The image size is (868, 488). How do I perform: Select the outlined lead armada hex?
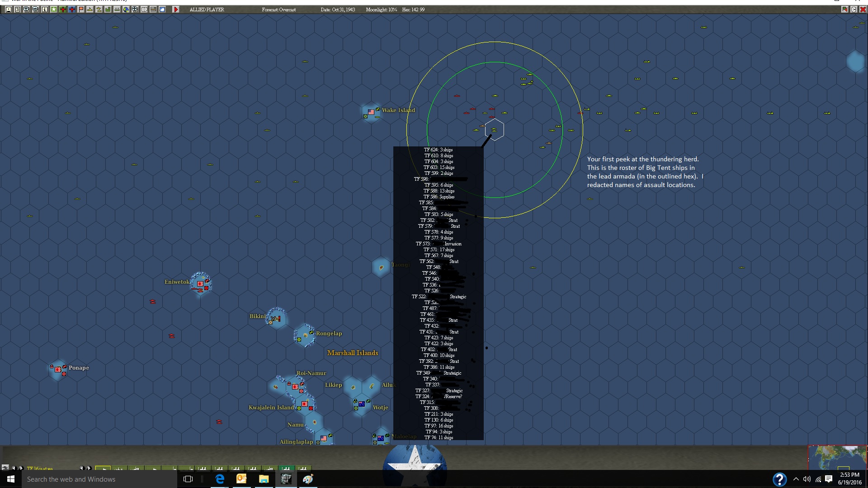[494, 130]
